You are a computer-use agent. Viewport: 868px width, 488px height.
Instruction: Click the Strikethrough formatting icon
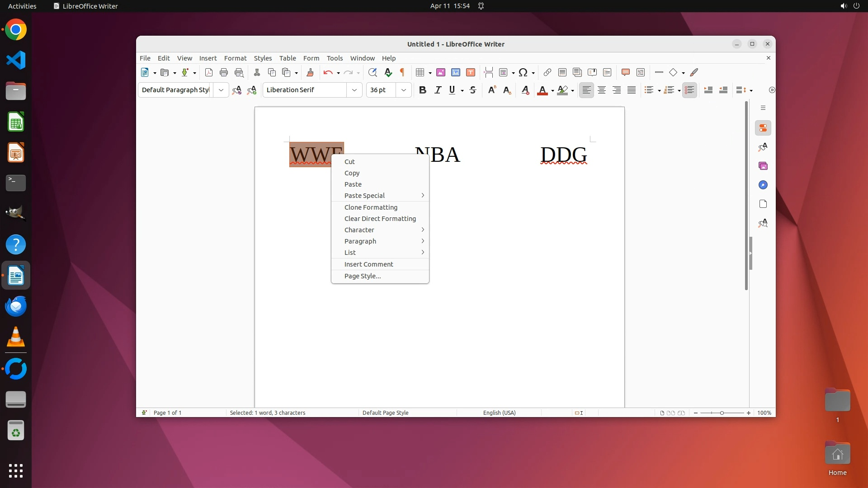[473, 90]
